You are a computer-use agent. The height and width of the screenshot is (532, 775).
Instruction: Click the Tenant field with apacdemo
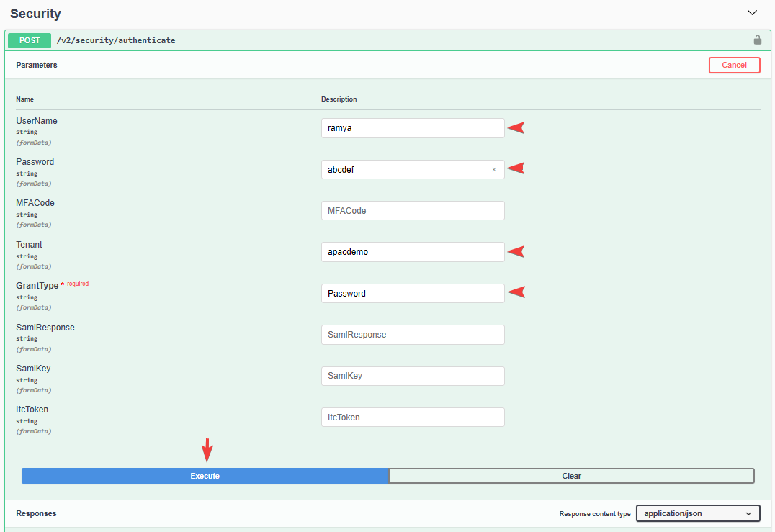413,252
